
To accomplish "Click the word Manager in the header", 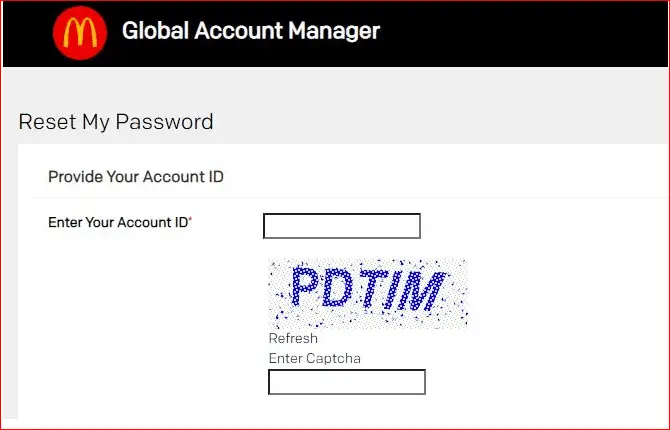I will coord(334,31).
